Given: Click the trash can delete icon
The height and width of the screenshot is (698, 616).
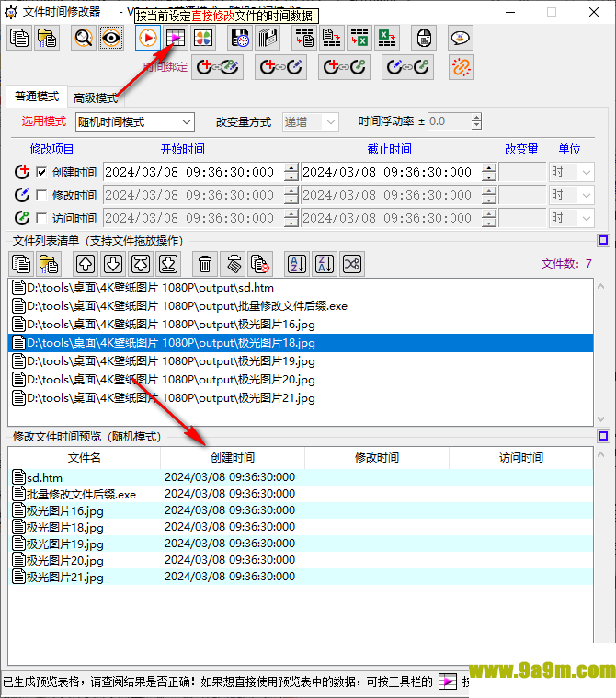Looking at the screenshot, I should (x=205, y=264).
